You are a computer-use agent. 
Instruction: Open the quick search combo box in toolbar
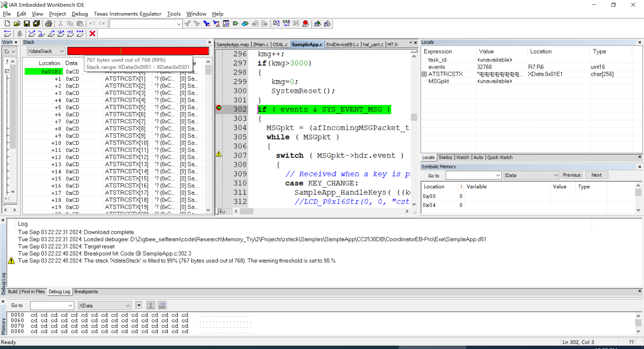146,23
